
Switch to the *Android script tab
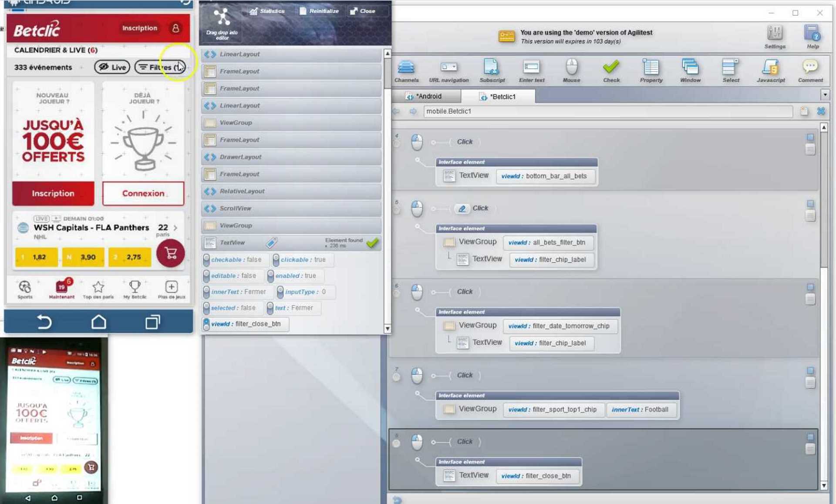coord(426,96)
